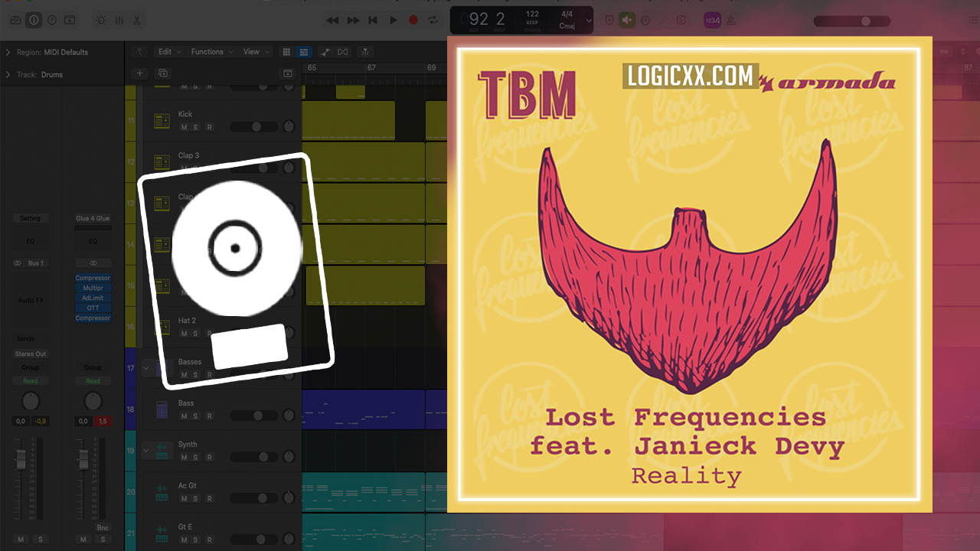Click the Bnc bounce button

tap(103, 527)
